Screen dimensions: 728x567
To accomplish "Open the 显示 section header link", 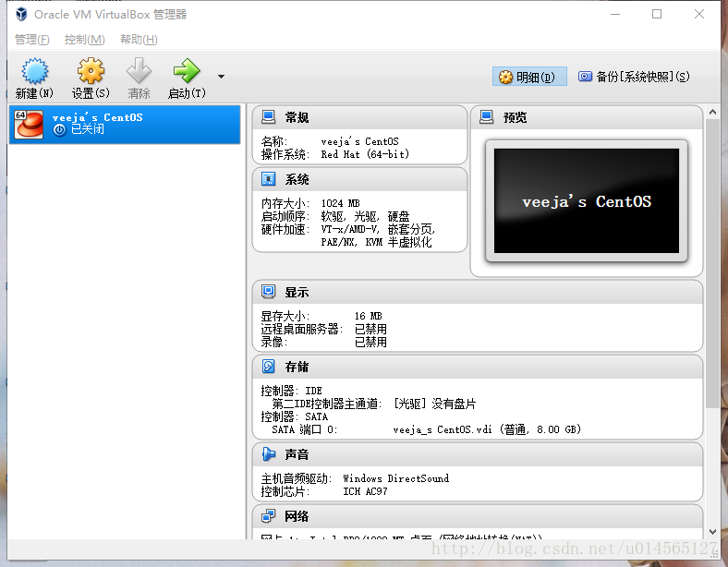I will click(297, 292).
